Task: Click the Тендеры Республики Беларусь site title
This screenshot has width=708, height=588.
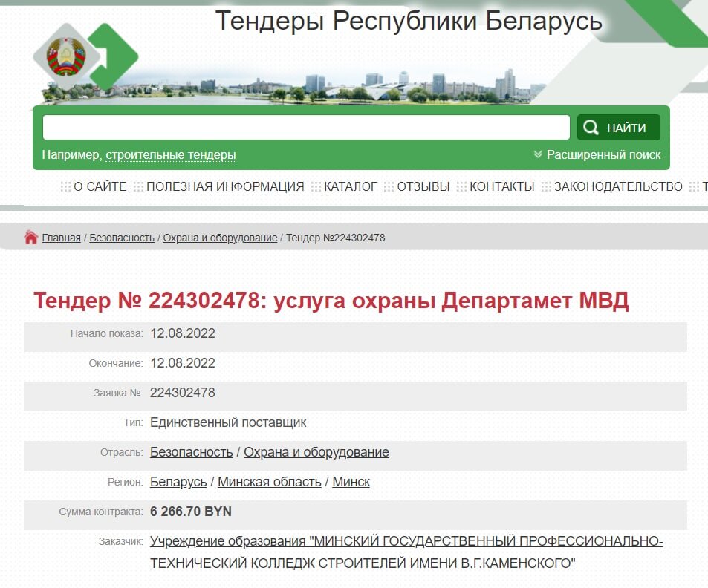Action: pyautogui.click(x=409, y=21)
